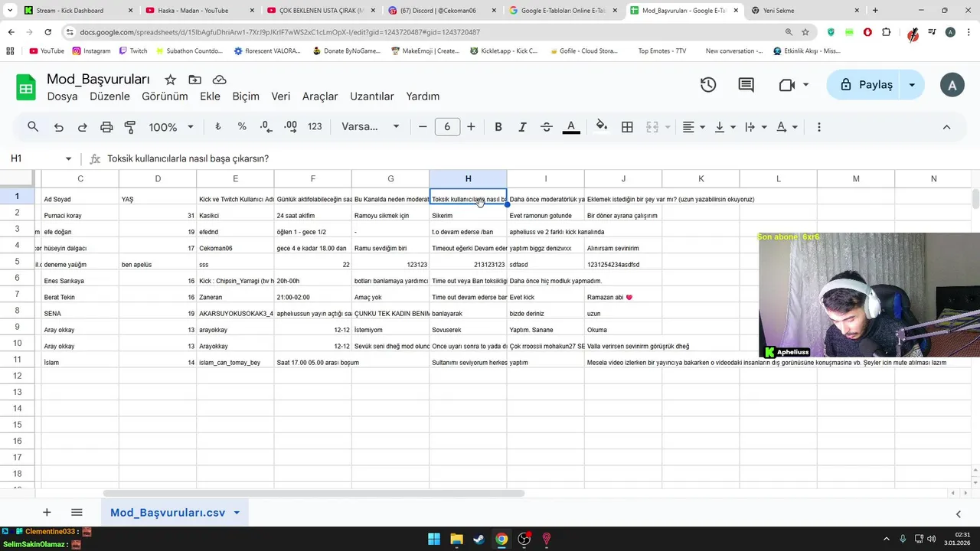980x551 pixels.
Task: Open Google Sheets home logo
Action: pos(26,87)
